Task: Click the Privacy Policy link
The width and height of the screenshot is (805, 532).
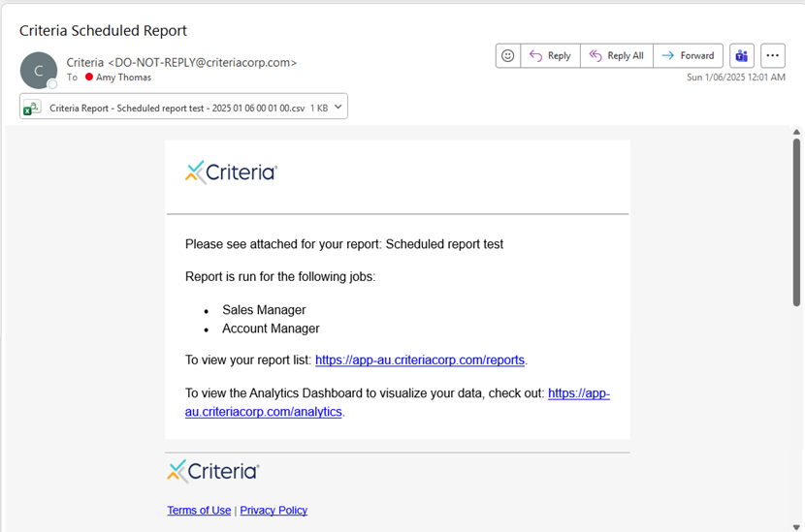Action: pos(274,511)
